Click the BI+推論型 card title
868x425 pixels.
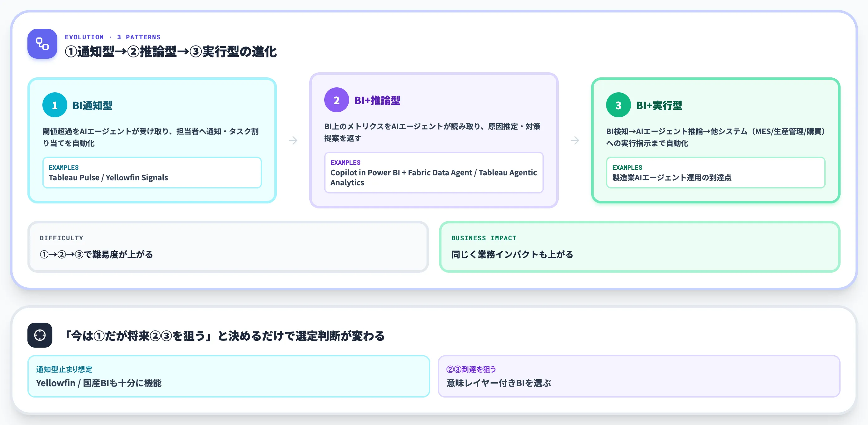pyautogui.click(x=377, y=100)
